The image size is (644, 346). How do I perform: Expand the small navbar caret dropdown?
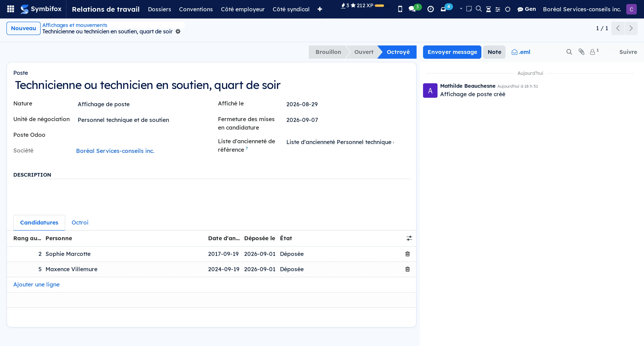click(461, 9)
